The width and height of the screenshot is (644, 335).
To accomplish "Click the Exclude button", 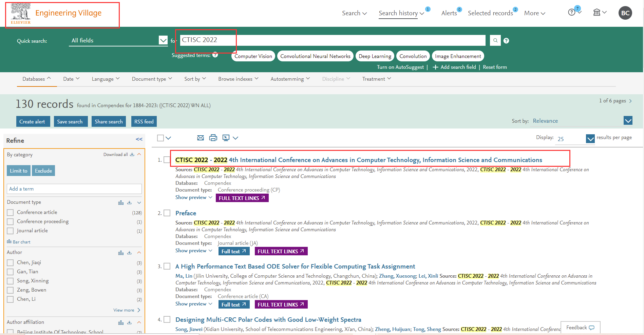I will (x=43, y=171).
